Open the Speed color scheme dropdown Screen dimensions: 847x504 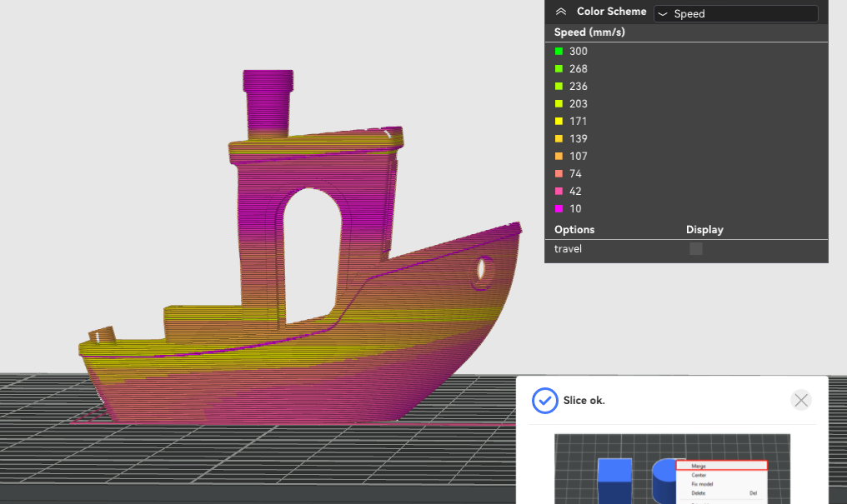coord(735,13)
